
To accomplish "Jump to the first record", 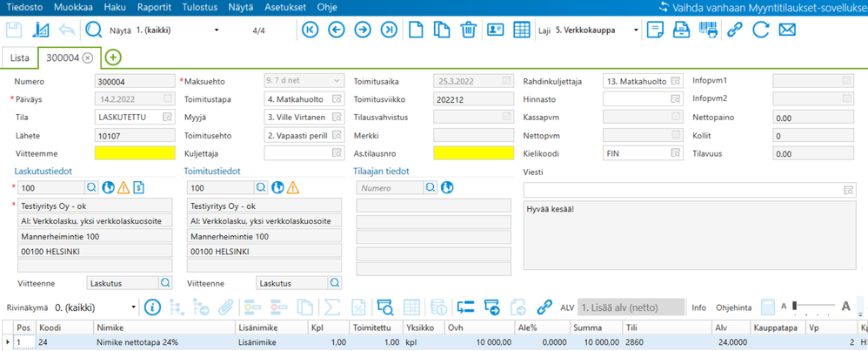I will tap(310, 30).
